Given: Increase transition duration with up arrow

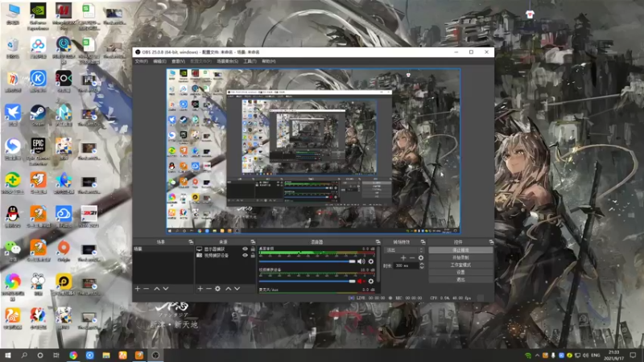Looking at the screenshot, I should (x=422, y=264).
